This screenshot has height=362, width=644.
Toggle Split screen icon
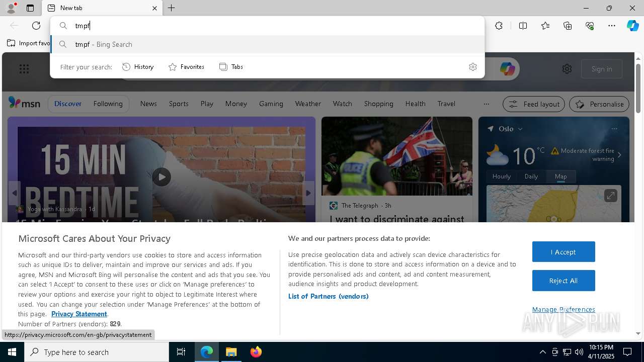(x=523, y=26)
